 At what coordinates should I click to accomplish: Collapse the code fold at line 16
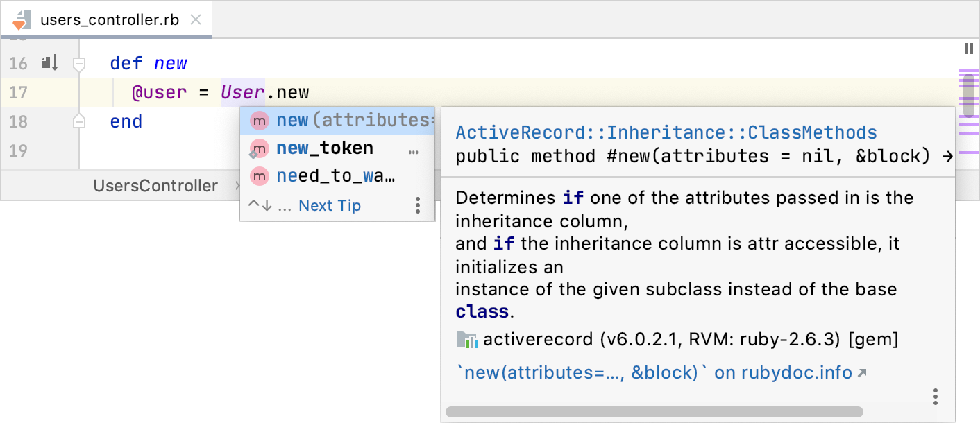coord(78,64)
